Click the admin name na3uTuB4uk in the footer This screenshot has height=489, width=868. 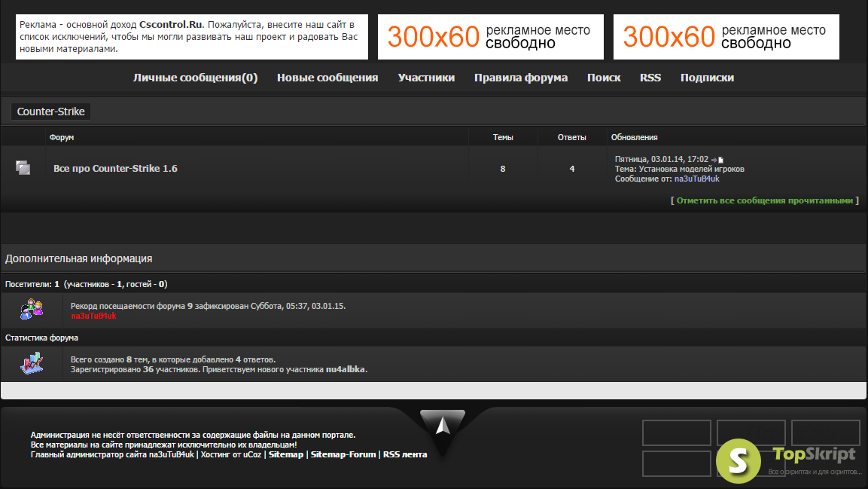point(172,454)
